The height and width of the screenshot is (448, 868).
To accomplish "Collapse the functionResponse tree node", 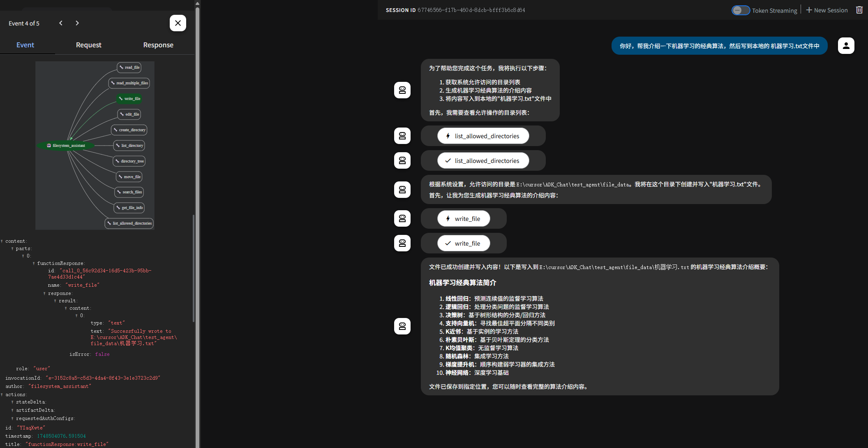I will [34, 263].
